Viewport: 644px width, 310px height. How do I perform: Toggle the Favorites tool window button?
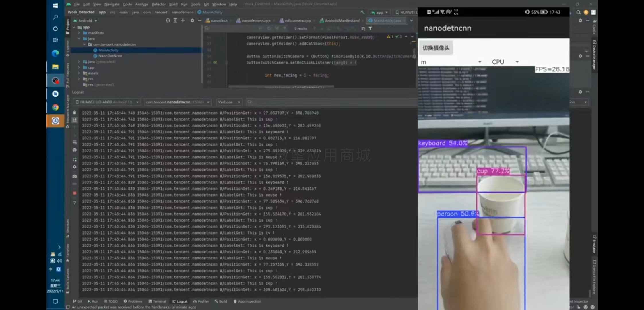[68, 253]
